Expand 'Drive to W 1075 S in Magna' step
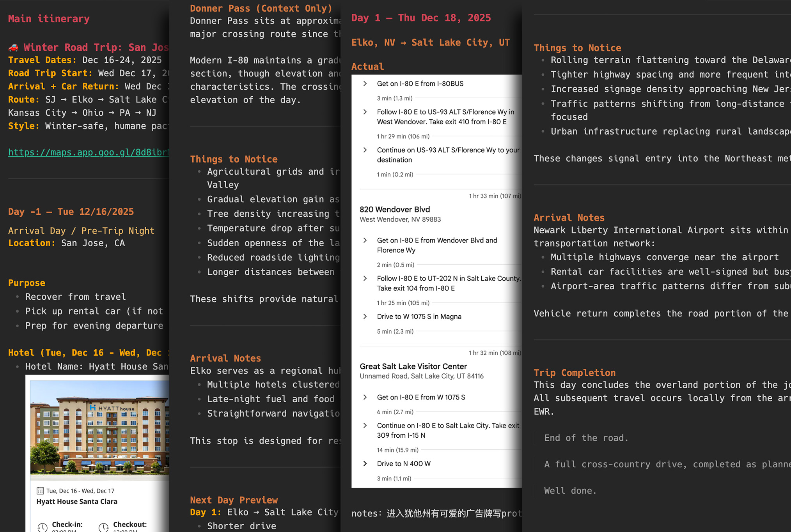791x532 pixels. tap(365, 316)
